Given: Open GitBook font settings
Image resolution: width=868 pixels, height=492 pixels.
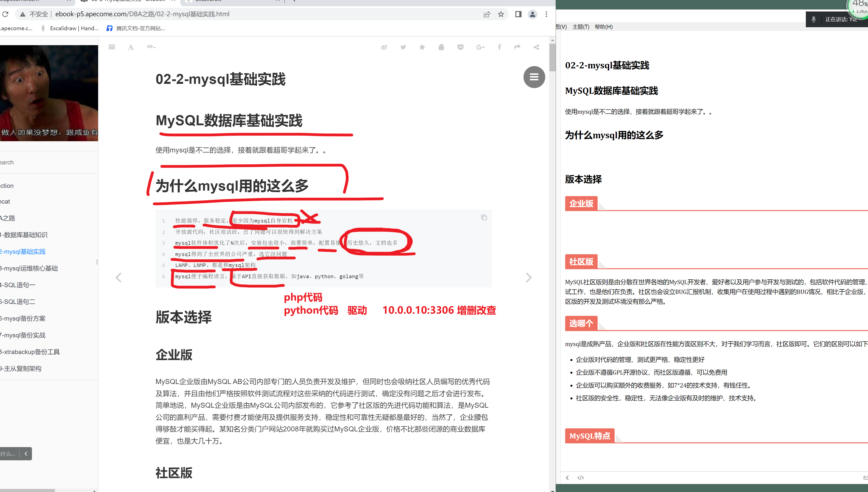Looking at the screenshot, I should click(x=131, y=47).
